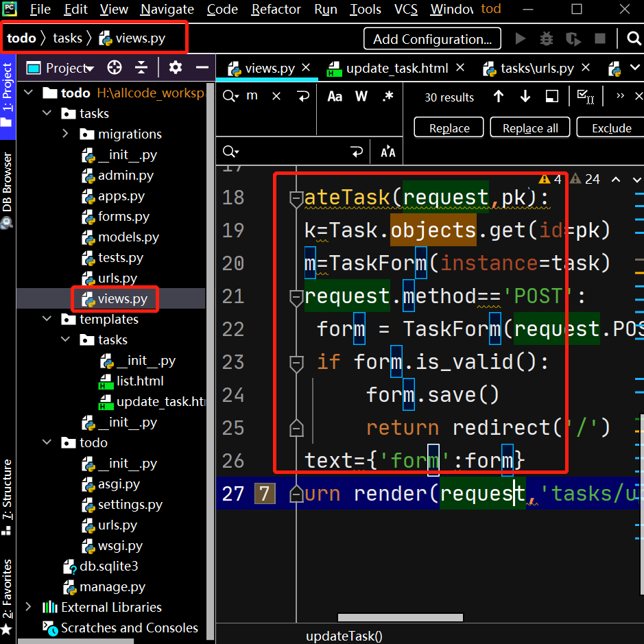Click the Debug bug icon
Screen dimensions: 644x644
546,38
